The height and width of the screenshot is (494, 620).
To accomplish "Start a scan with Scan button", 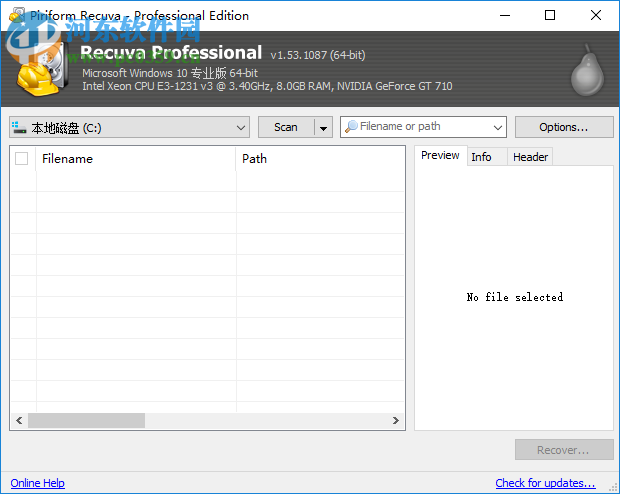I will (x=286, y=127).
